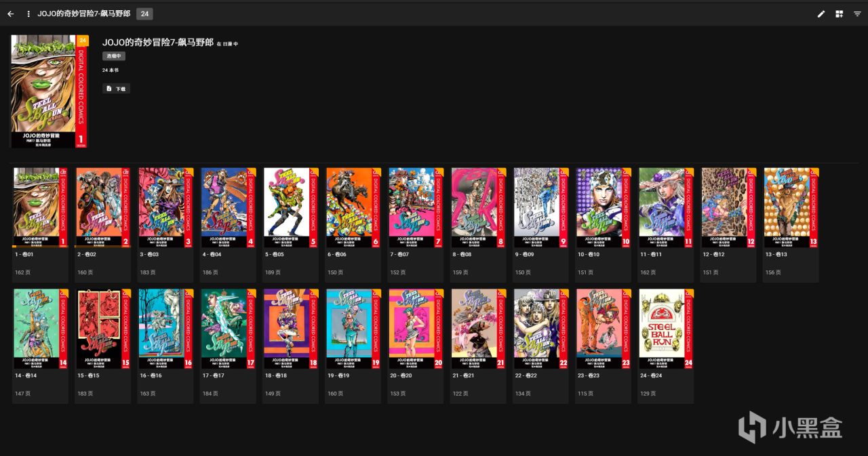Viewport: 868px width, 456px height.
Task: Click the '156 页' page count under 卷13
Action: [772, 272]
